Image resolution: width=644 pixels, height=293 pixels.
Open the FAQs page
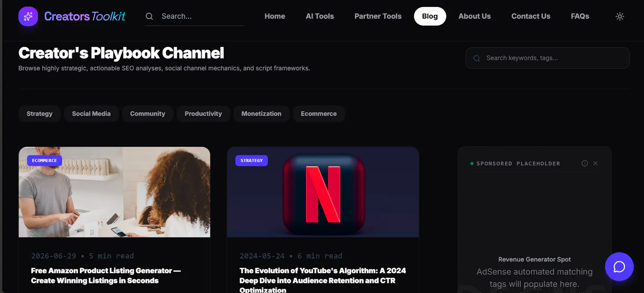click(580, 17)
